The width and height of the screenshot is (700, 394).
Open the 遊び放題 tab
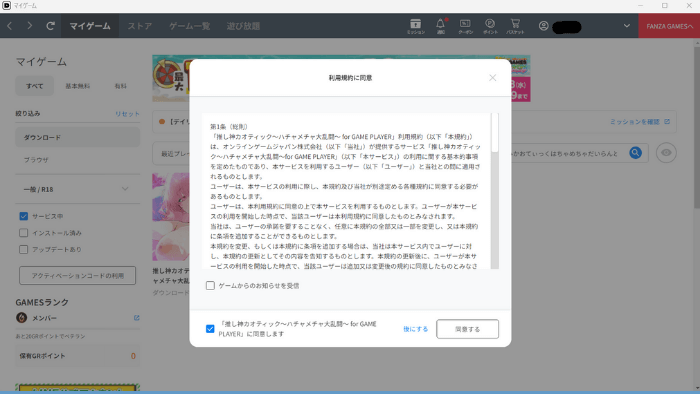(x=243, y=26)
